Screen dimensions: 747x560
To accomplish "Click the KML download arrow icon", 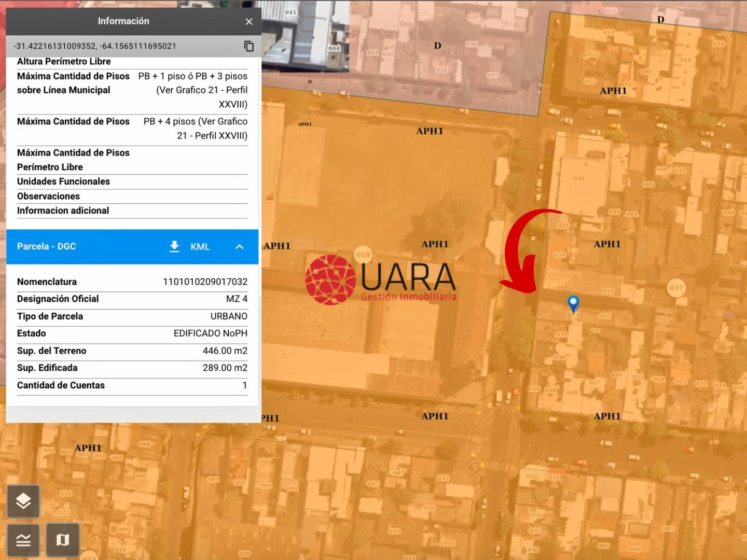I will click(x=175, y=246).
